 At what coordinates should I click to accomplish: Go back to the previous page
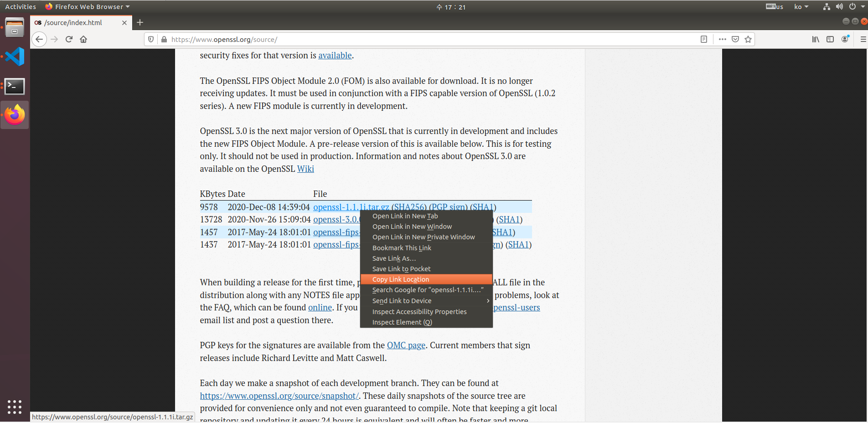point(39,39)
